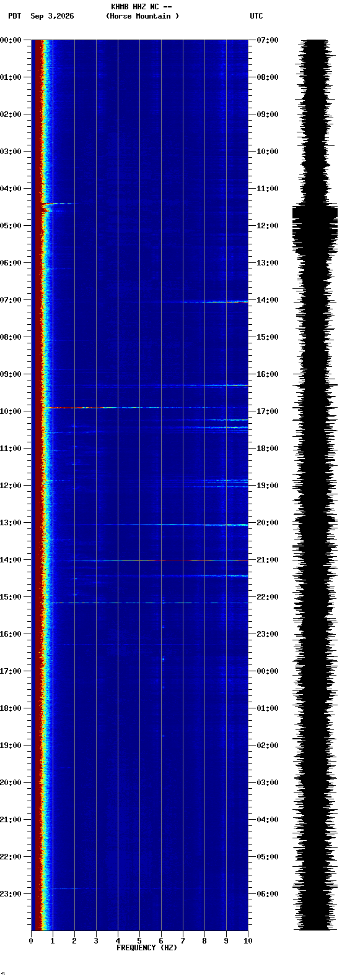Click the 8 Hz frequency axis tick label
The image size is (342, 980).
pos(204,941)
